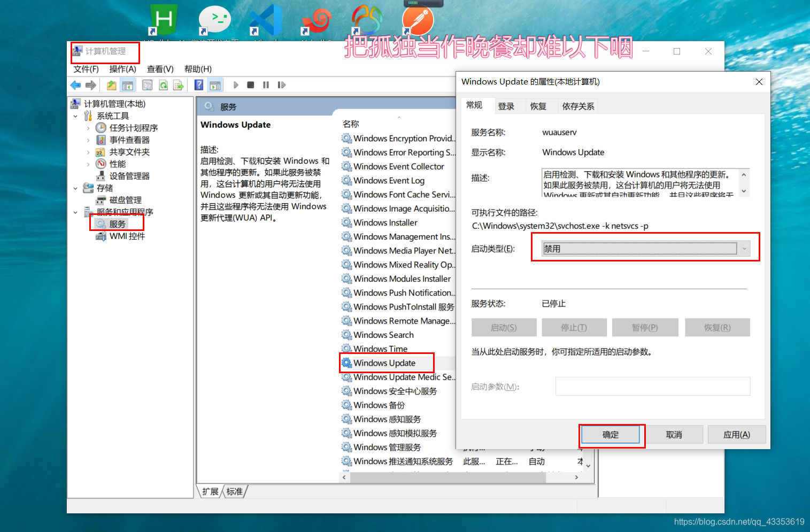Click the blue Back arrow in toolbar

(76, 85)
